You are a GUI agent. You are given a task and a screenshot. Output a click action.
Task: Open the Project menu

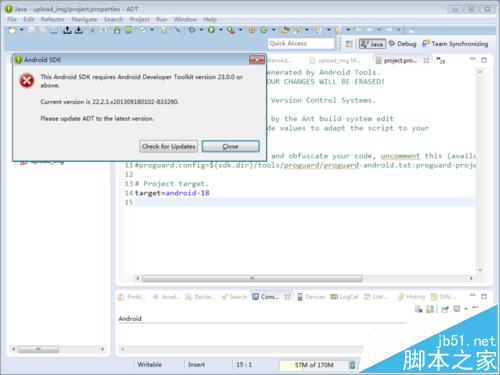coord(139,19)
